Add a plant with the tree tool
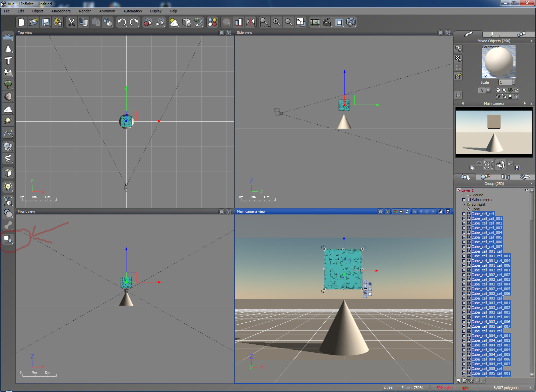 tap(8, 84)
